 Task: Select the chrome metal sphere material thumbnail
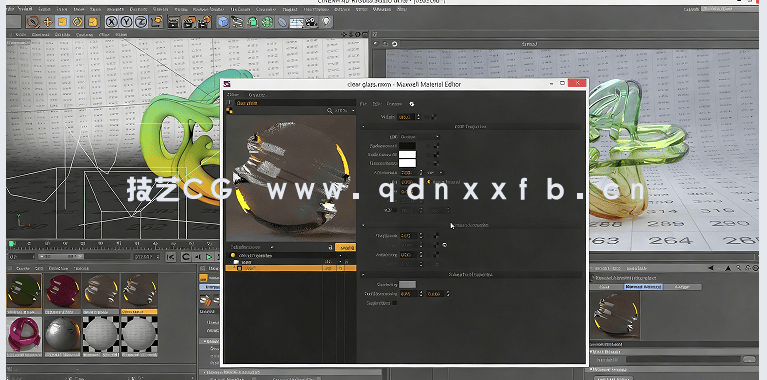(x=63, y=334)
